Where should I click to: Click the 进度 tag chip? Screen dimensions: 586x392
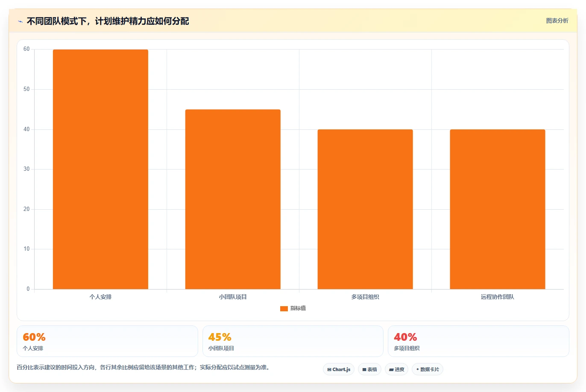[396, 369]
